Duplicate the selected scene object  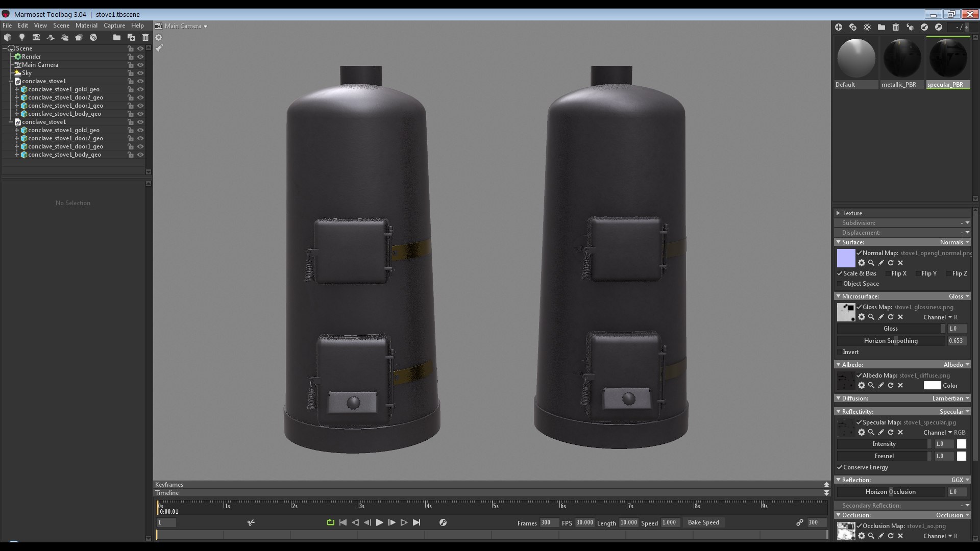pyautogui.click(x=131, y=37)
